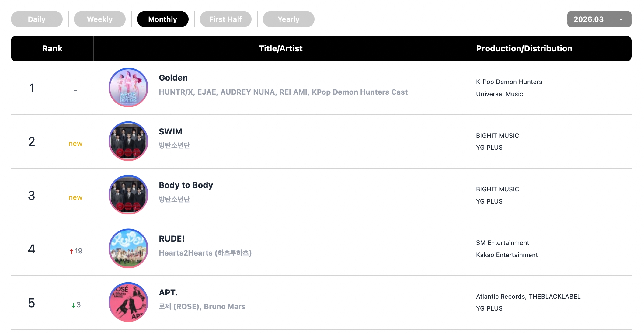Open the Body to Body album art
Image resolution: width=644 pixels, height=334 pixels.
(x=128, y=195)
